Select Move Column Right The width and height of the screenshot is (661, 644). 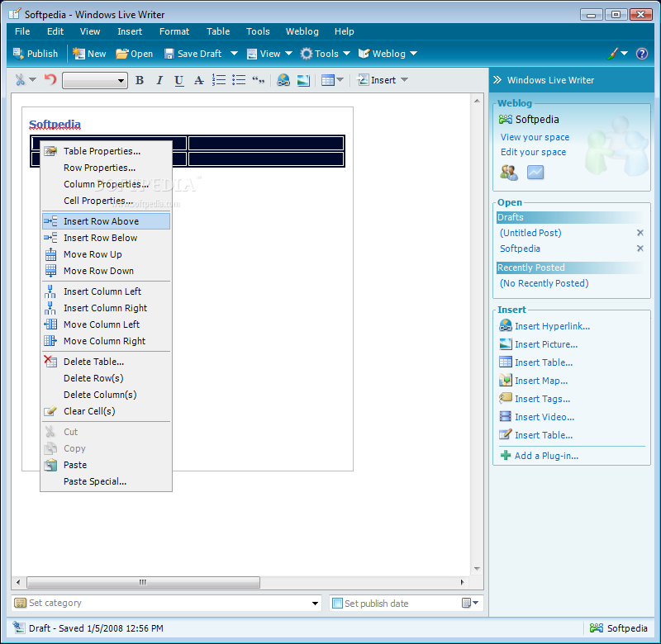point(107,341)
